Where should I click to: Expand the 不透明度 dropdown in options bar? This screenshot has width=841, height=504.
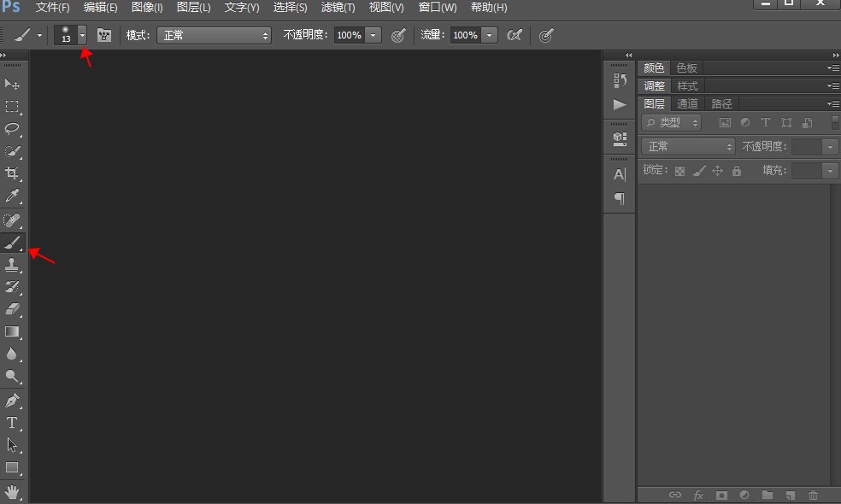[x=373, y=35]
